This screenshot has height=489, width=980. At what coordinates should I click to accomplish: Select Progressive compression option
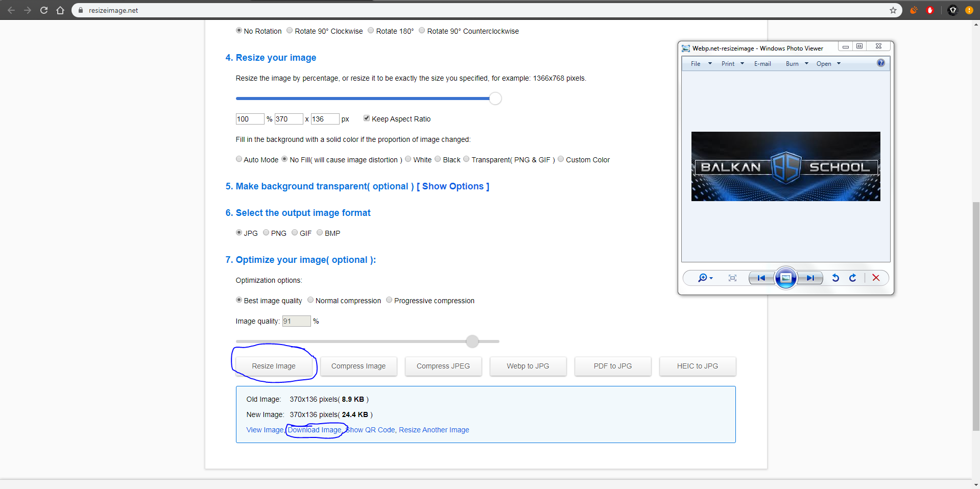(389, 300)
